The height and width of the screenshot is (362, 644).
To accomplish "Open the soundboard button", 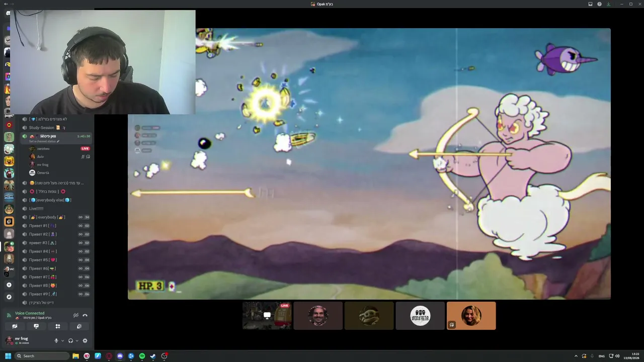I will (x=79, y=326).
